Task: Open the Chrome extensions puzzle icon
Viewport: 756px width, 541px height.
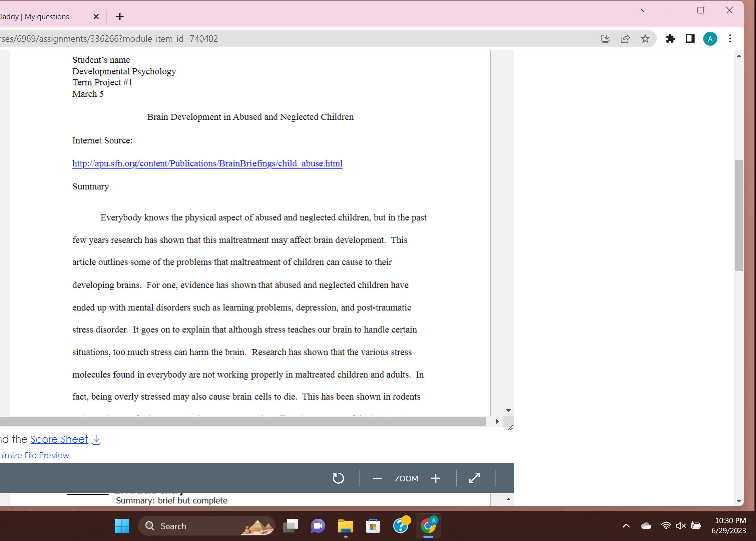Action: pos(670,39)
